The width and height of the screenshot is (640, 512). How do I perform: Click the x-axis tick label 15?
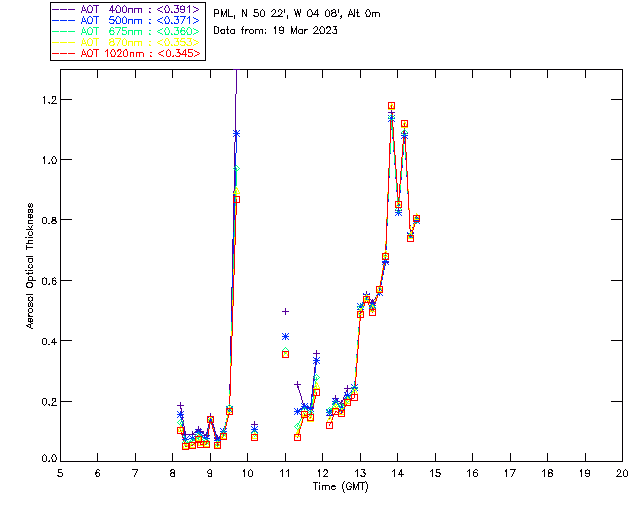(x=435, y=473)
